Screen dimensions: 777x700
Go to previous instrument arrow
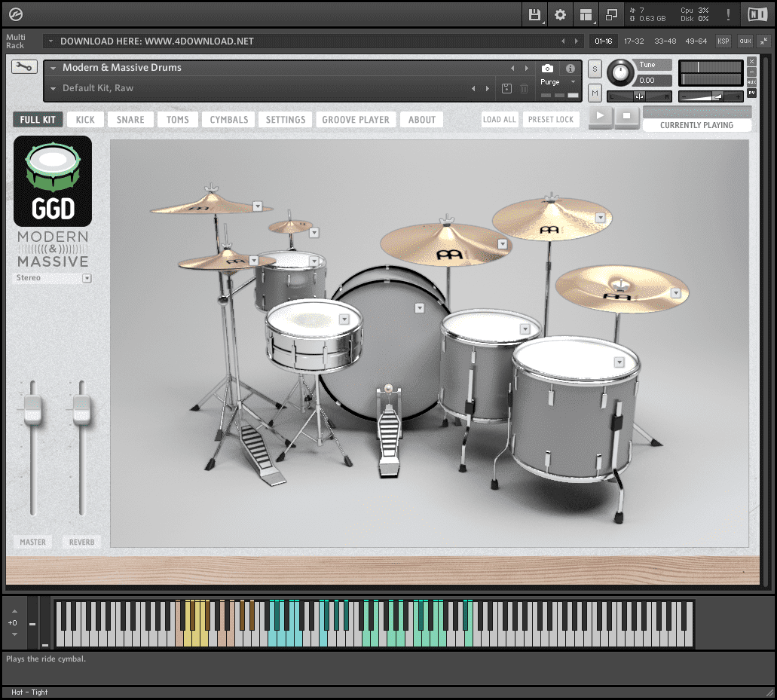click(512, 69)
